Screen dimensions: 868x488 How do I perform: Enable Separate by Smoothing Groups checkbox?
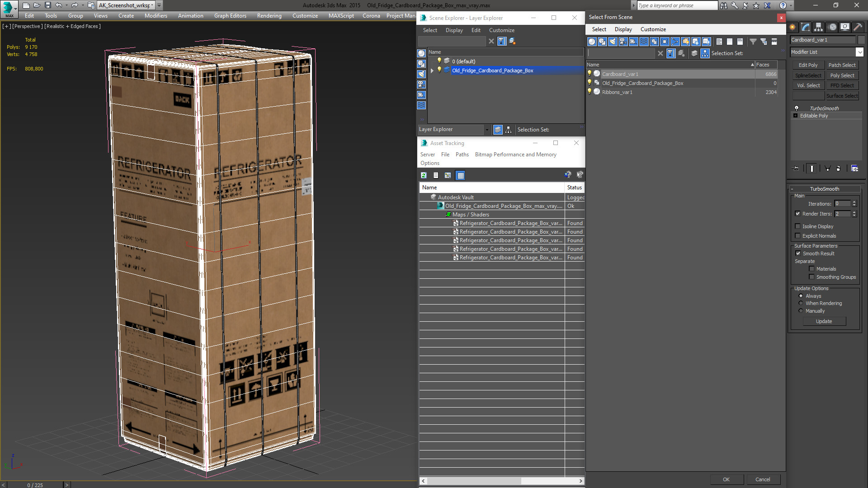(811, 277)
